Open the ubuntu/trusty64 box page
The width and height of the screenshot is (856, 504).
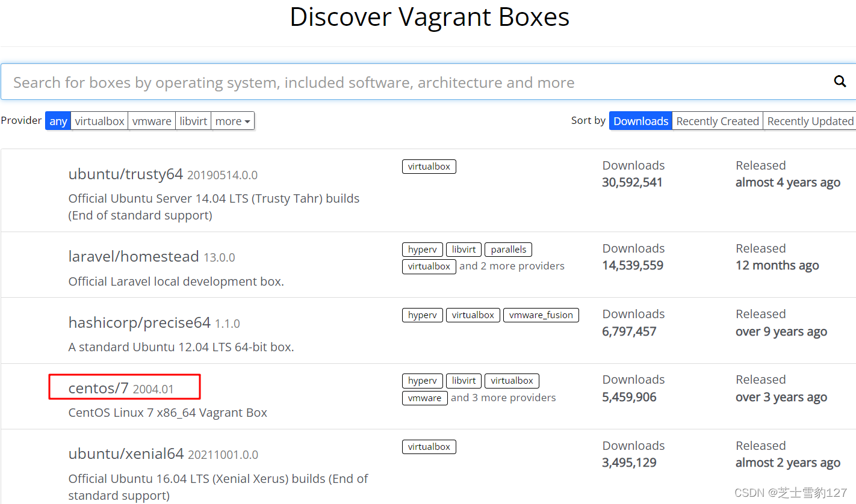tap(125, 174)
